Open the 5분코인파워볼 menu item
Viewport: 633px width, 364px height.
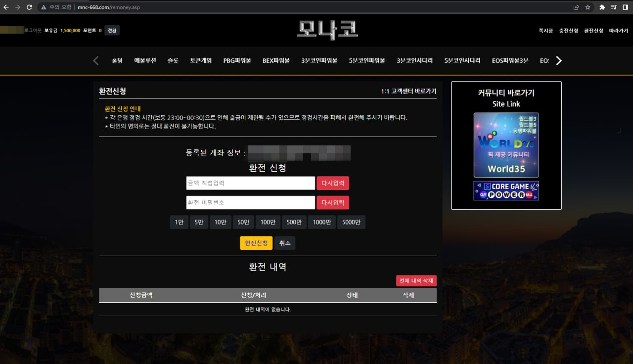coord(367,61)
